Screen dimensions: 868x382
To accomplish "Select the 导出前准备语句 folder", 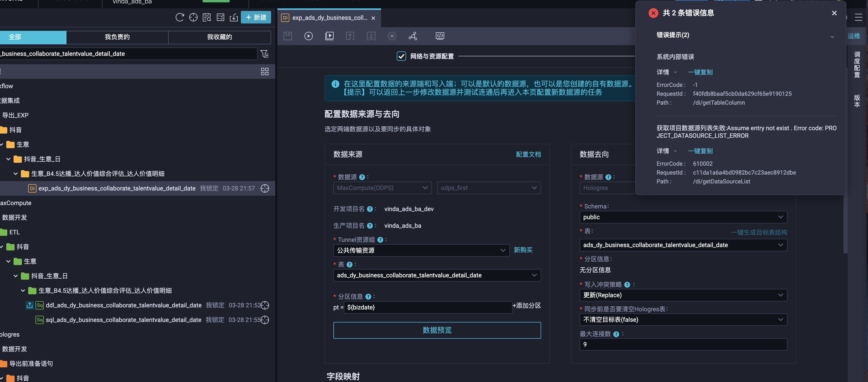I will click(x=31, y=364).
